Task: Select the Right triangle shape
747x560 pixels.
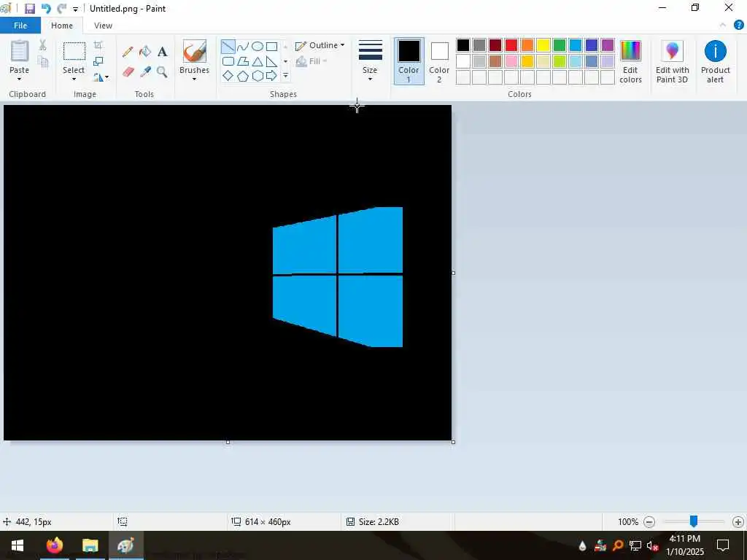Action: [272, 61]
